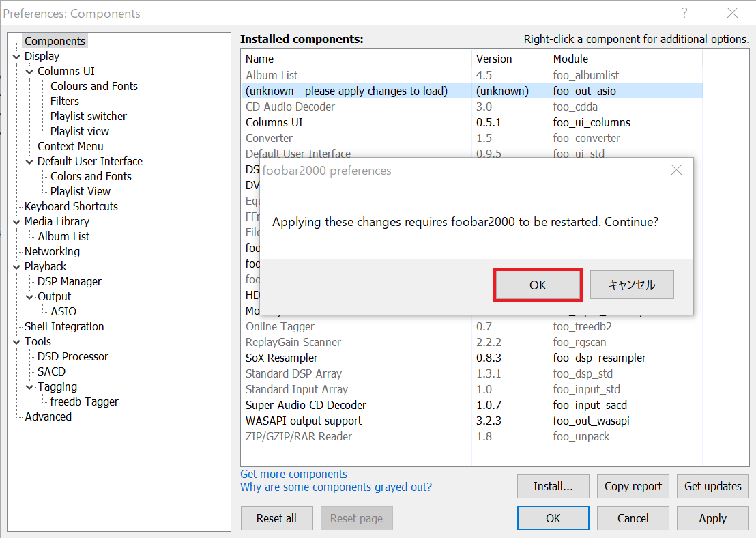This screenshot has width=756, height=538.
Task: Open Output page
Action: point(55,296)
